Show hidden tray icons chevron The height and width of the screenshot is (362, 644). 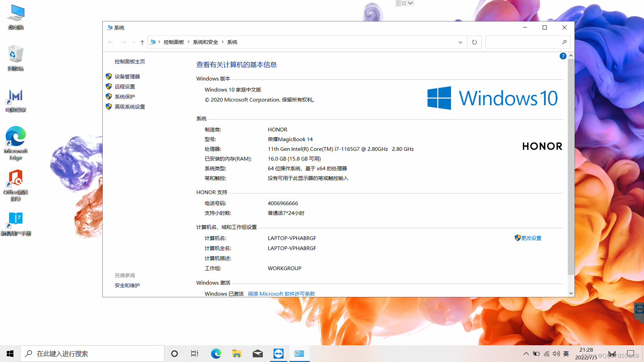[x=526, y=354]
